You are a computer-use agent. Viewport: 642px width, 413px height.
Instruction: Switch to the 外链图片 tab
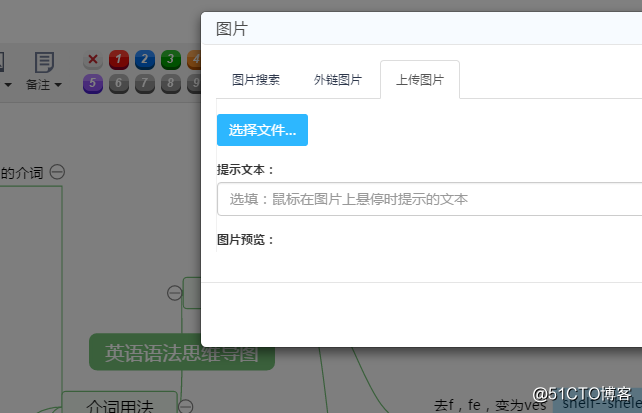point(338,80)
